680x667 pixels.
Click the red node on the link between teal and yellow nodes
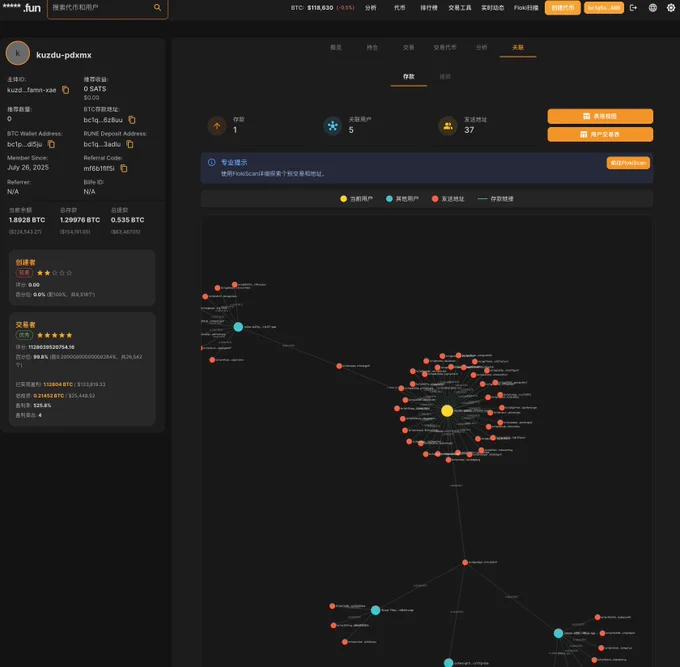339,366
